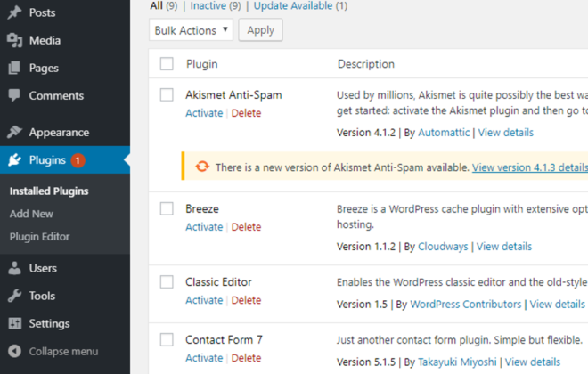The image size is (588, 374).
Task: Open the Pages menu
Action: 44,69
